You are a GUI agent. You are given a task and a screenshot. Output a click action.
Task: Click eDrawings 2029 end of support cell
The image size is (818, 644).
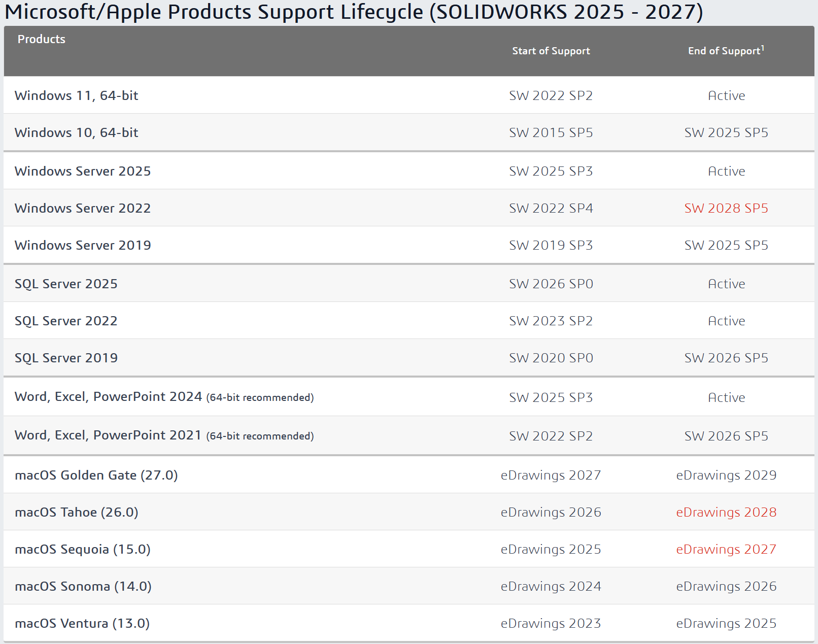tap(726, 475)
